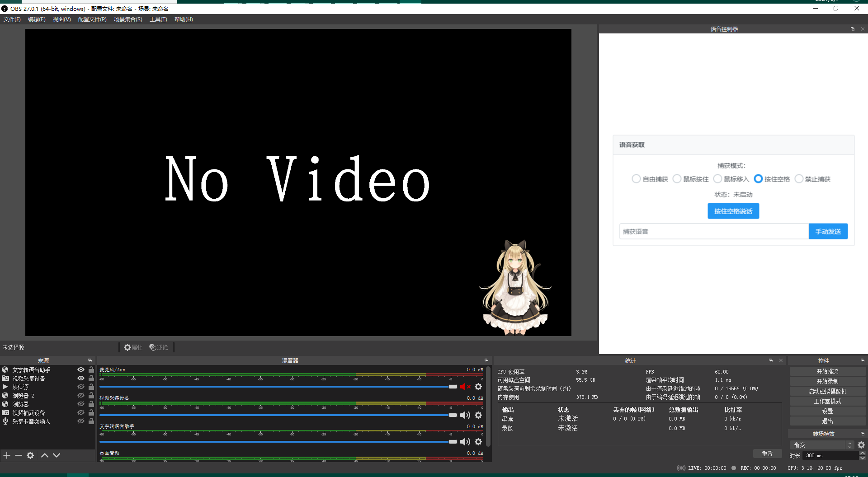The width and height of the screenshot is (868, 477).
Task: Unlock the 媒体源 source lock icon
Action: (91, 387)
